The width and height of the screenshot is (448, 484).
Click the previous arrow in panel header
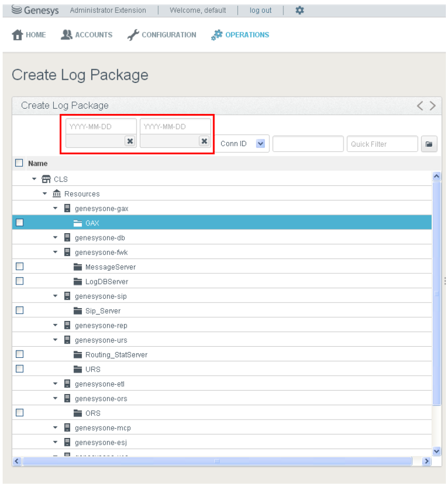click(x=421, y=106)
